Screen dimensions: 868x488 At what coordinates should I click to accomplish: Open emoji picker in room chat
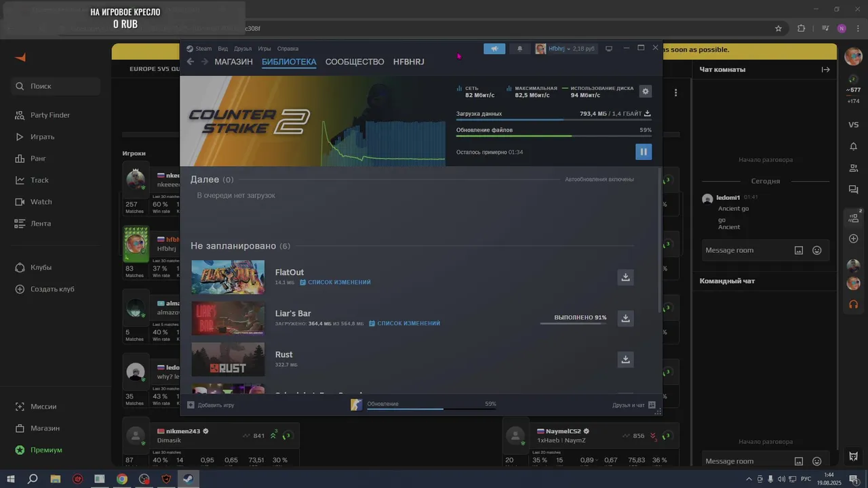(817, 250)
